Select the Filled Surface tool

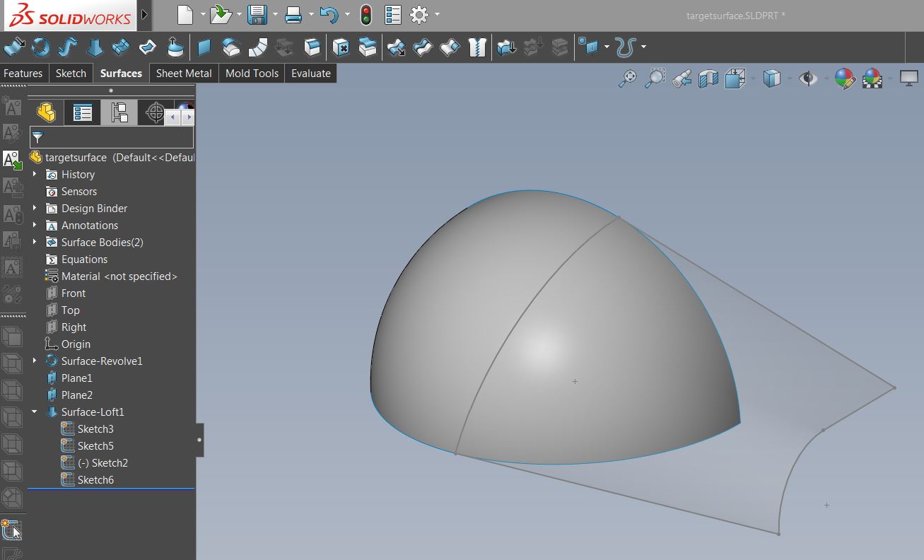point(148,47)
